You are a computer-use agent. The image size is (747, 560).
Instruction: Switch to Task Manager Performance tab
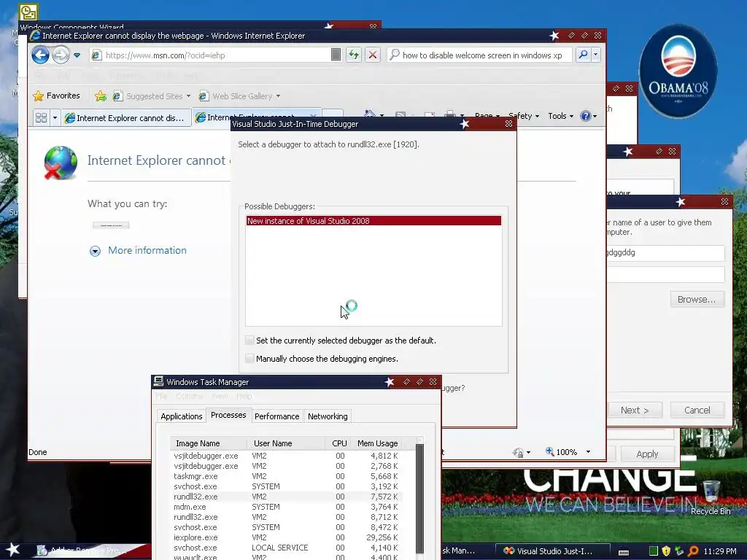pos(276,416)
